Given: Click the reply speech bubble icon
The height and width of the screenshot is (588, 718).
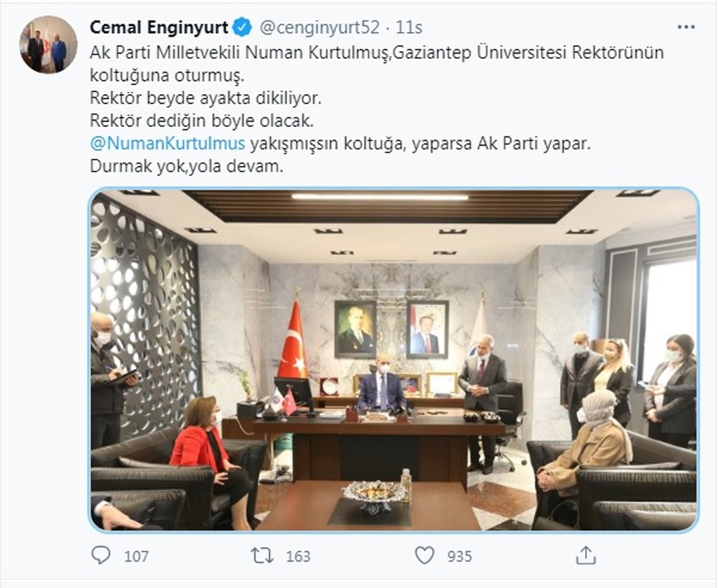Looking at the screenshot, I should pyautogui.click(x=101, y=555).
